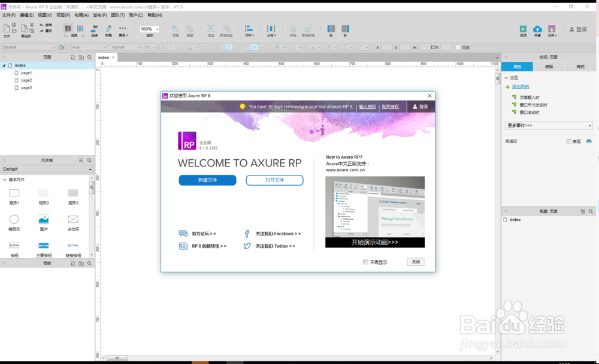599x364 pixels.
Task: Click the 购买授权 link in trial banner
Action: [x=390, y=107]
